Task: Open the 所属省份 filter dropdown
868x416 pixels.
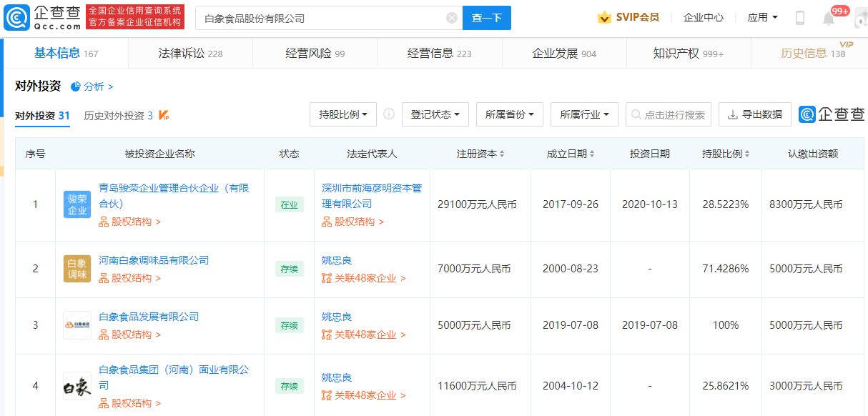Action: [x=510, y=114]
